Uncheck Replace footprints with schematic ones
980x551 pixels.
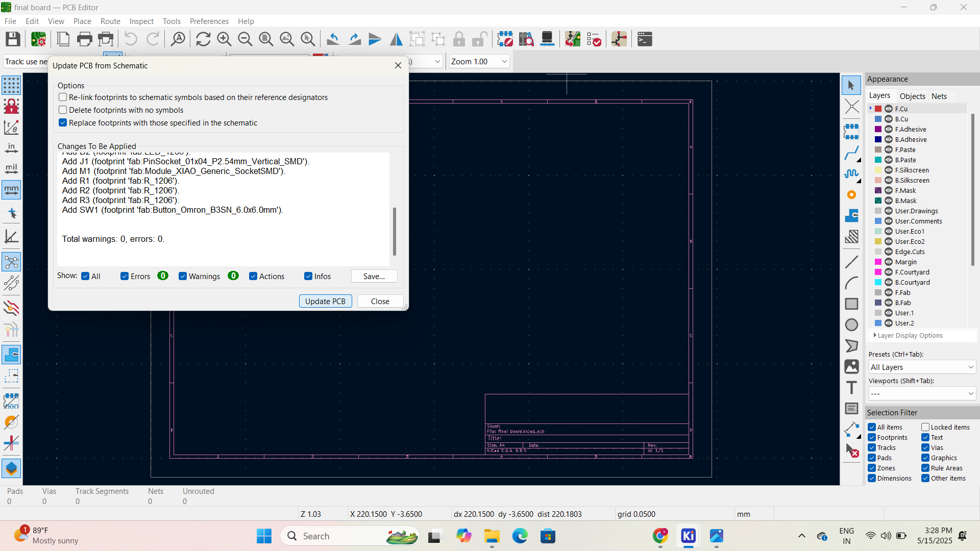click(63, 122)
